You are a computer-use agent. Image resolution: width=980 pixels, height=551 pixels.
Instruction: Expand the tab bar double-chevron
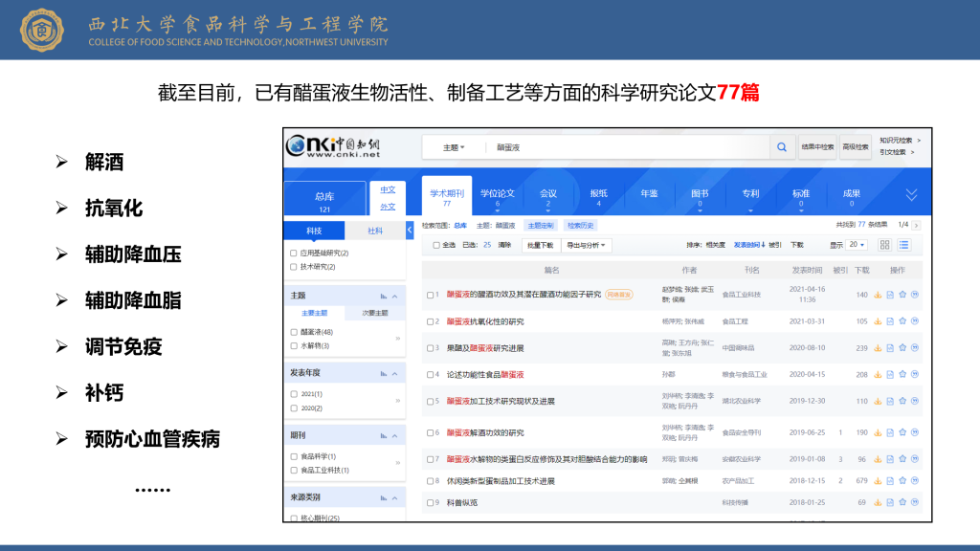[910, 194]
